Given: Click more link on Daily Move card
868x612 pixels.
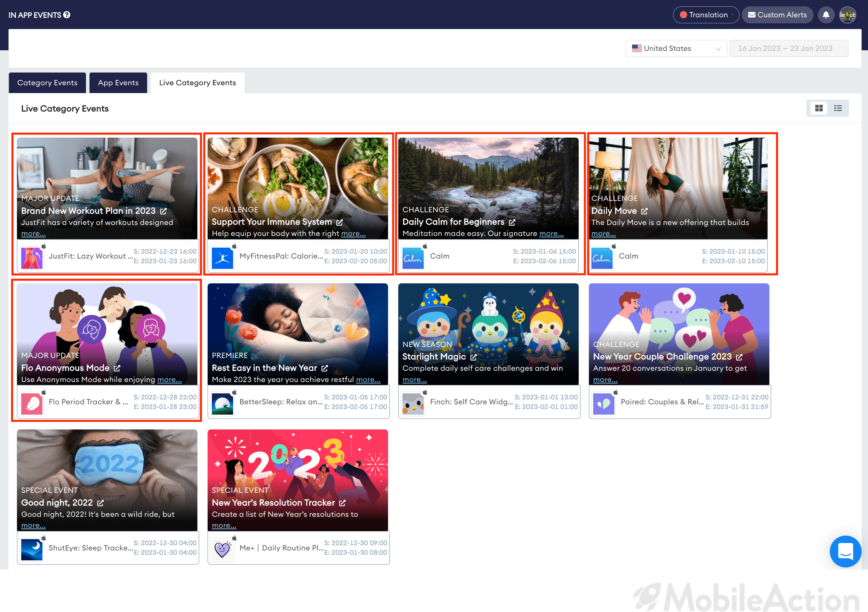Looking at the screenshot, I should pos(603,233).
